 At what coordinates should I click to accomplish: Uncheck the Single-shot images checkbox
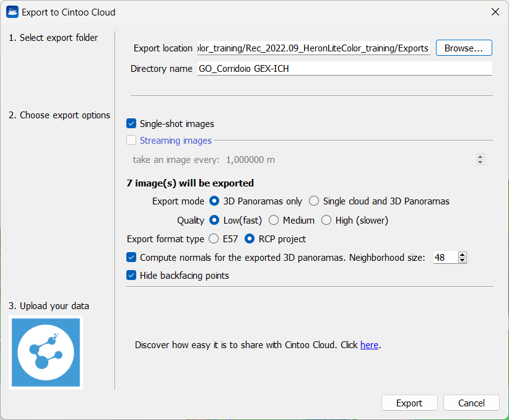tap(131, 124)
